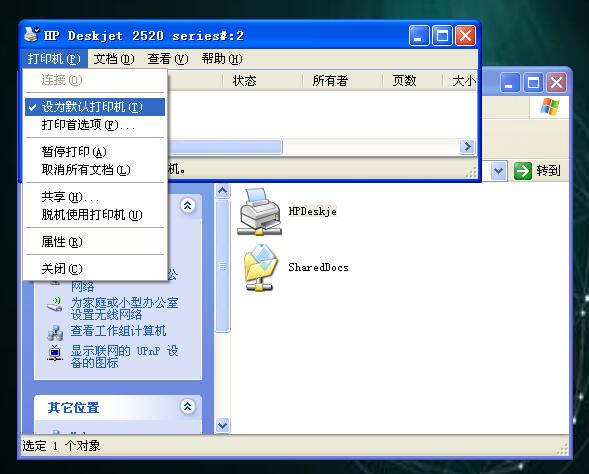Choose Properties from the printer menu
589x474 pixels.
click(x=95, y=242)
